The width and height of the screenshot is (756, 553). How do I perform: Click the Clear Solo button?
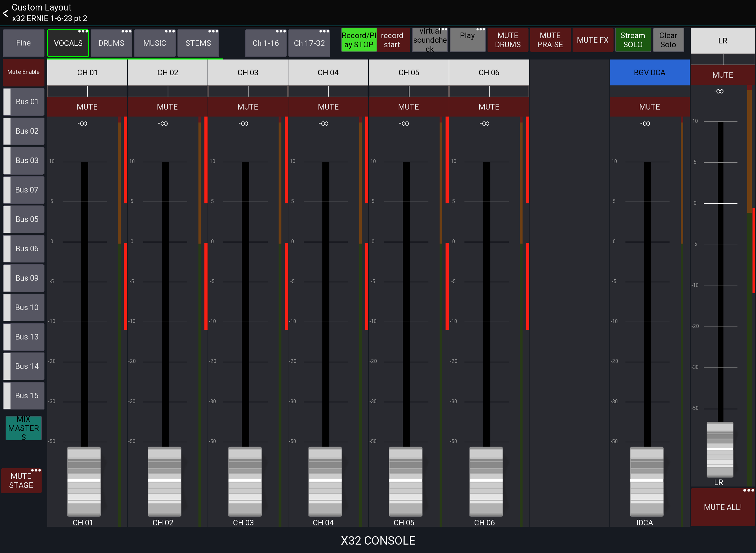[668, 40]
